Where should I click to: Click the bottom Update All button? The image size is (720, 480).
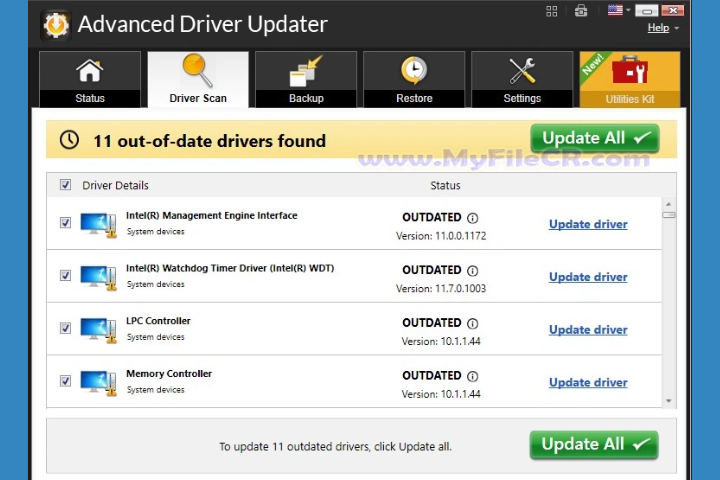click(x=594, y=445)
